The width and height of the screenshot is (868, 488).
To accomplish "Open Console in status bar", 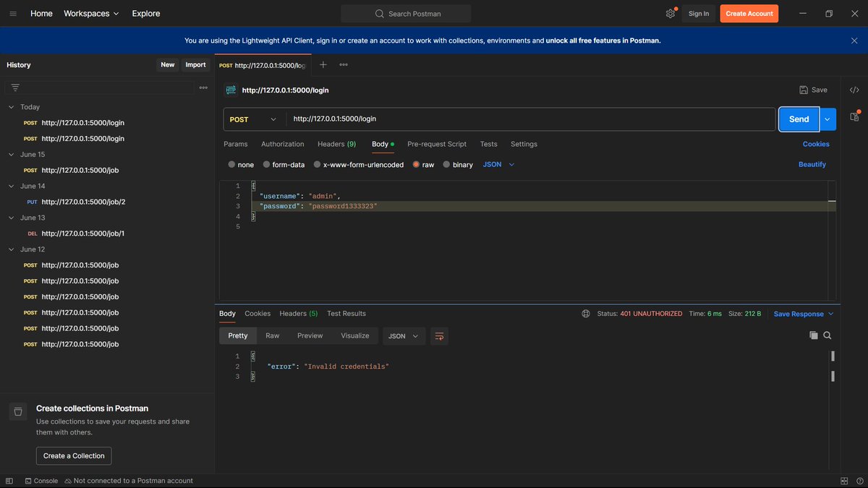I will click(41, 481).
